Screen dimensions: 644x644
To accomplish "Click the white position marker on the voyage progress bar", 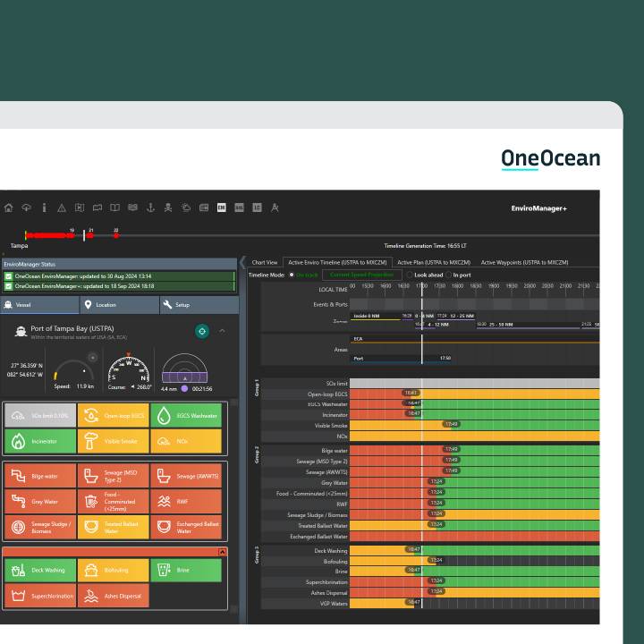I will click(85, 235).
